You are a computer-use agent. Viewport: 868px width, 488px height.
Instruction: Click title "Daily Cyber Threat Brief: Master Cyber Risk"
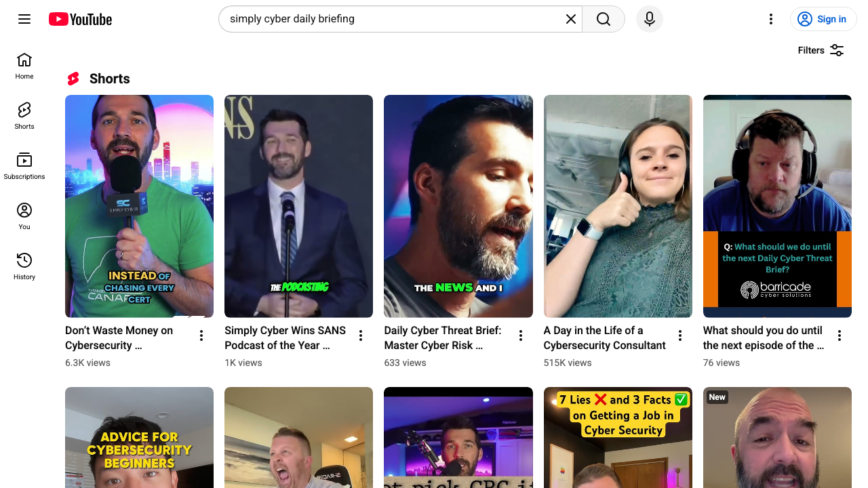(443, 338)
